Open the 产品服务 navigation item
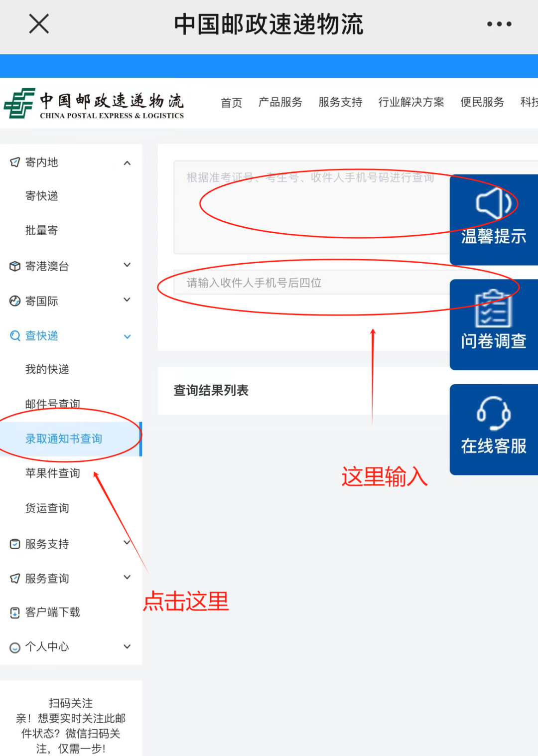 [280, 102]
